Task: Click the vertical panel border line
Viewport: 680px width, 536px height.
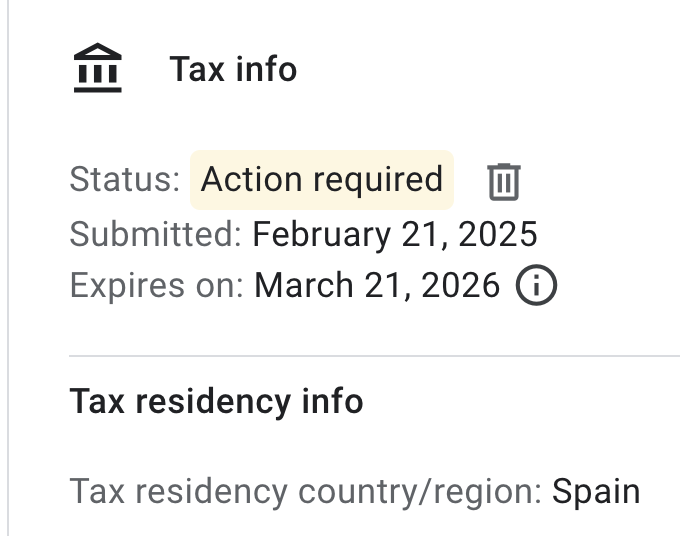Action: [x=8, y=268]
